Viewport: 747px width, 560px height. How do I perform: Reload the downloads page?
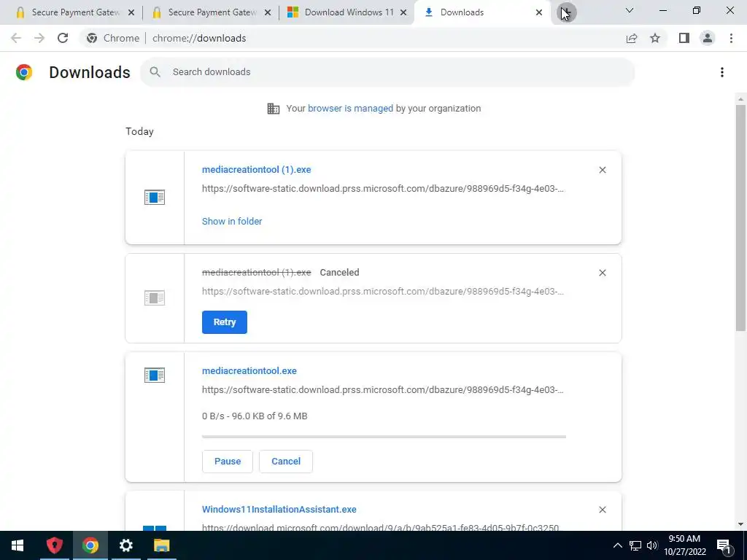click(x=63, y=38)
